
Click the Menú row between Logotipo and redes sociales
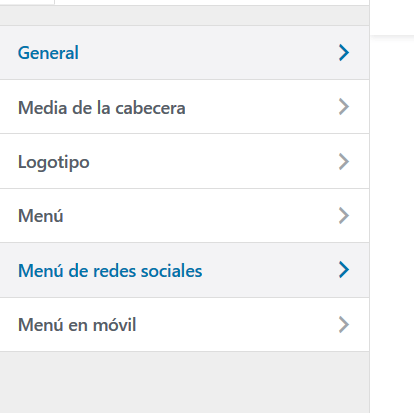[x=184, y=216]
